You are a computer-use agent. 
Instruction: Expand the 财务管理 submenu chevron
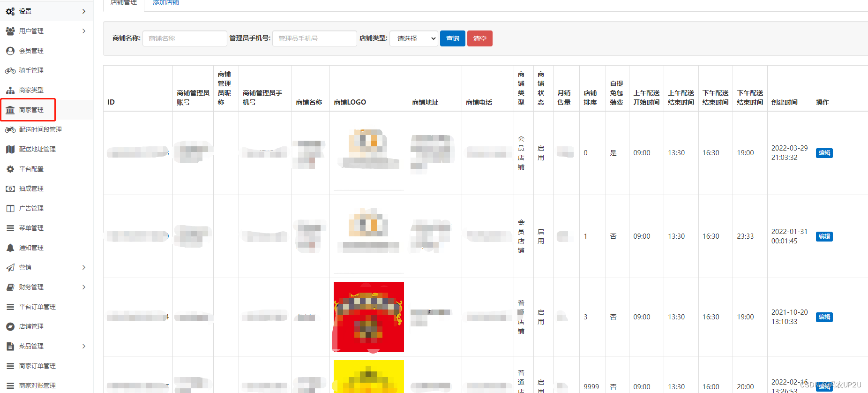pyautogui.click(x=84, y=287)
